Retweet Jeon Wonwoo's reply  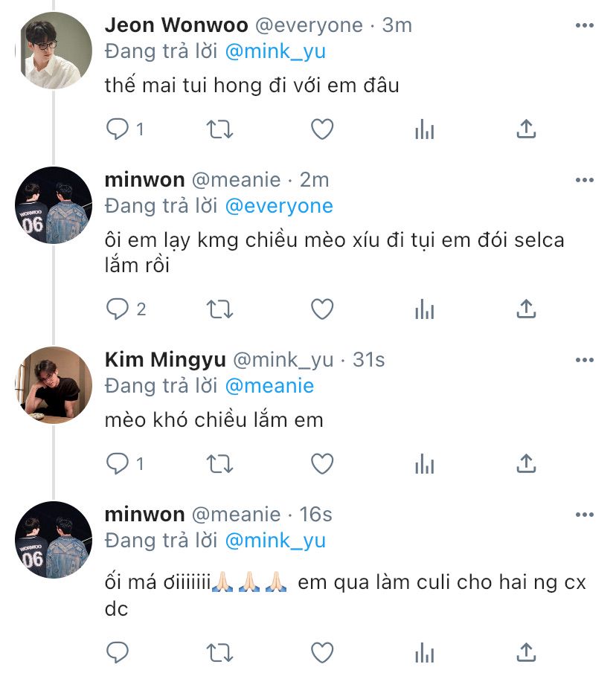tap(219, 129)
